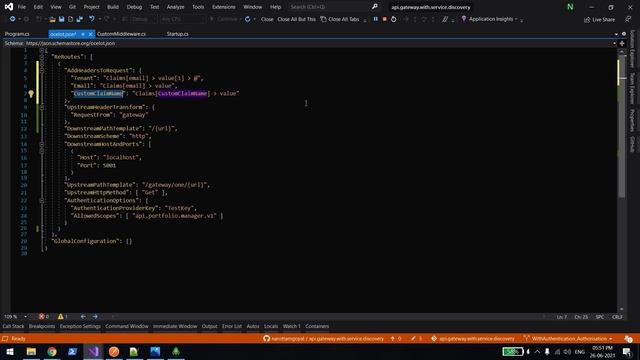This screenshot has width=640, height=360.
Task: Open the Watch 1 tab
Action: [291, 326]
